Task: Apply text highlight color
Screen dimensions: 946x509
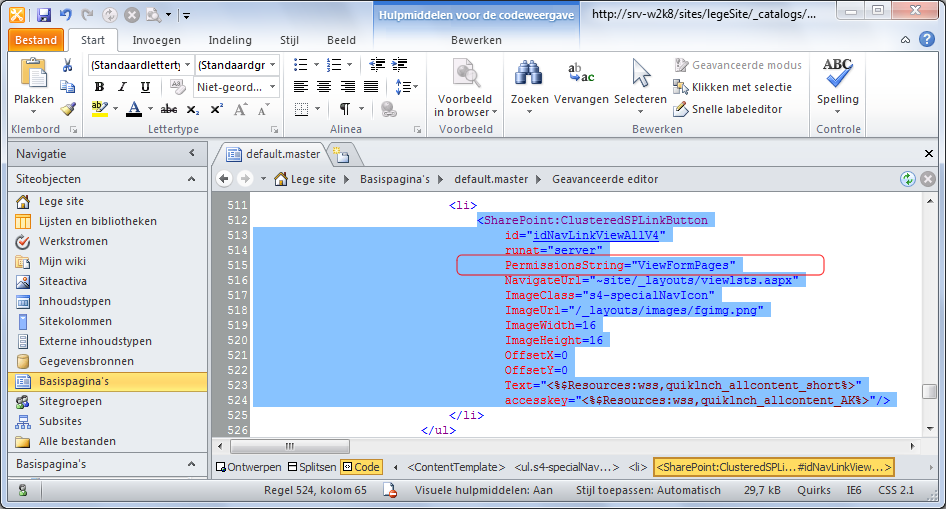Action: coord(99,109)
